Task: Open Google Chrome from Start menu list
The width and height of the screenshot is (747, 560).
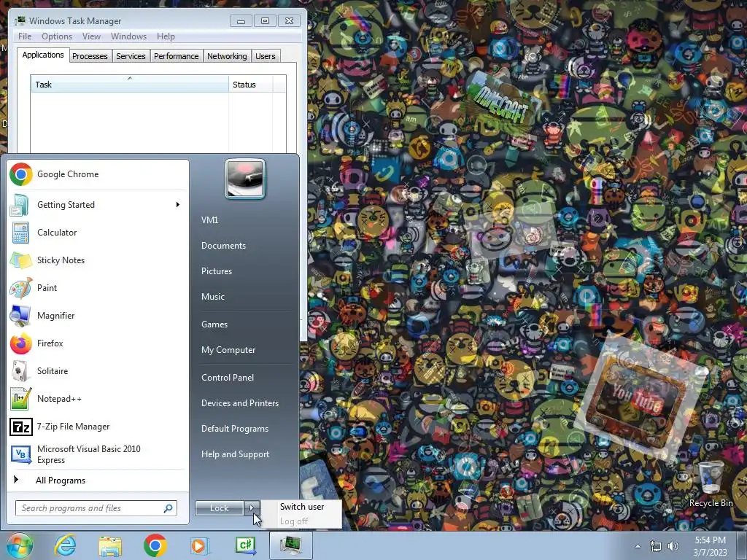Action: [98, 174]
